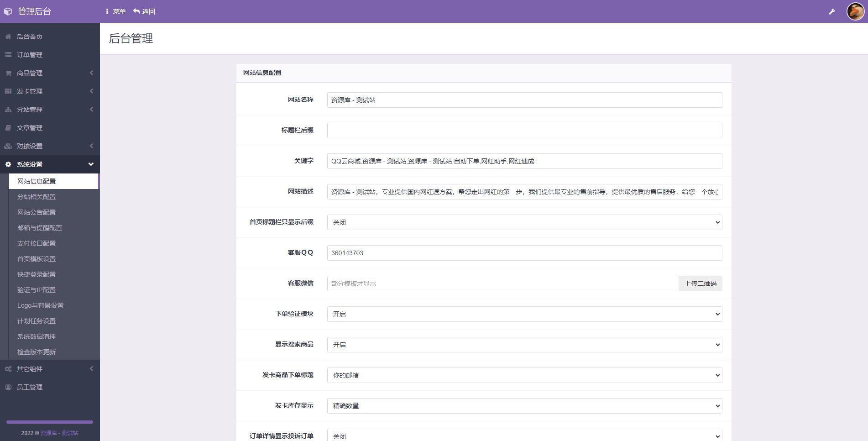Select 网站信息配置 submenu item
Viewport: 868px width, 441px height.
(x=53, y=181)
